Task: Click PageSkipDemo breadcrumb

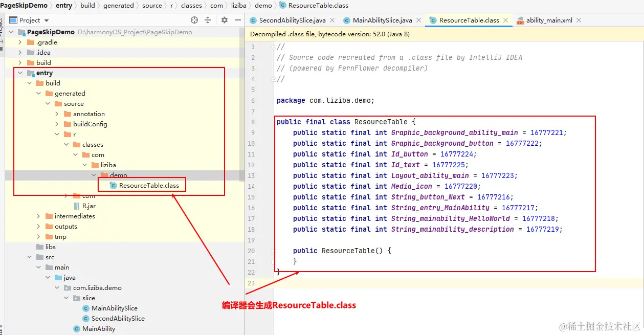Action: tap(24, 6)
